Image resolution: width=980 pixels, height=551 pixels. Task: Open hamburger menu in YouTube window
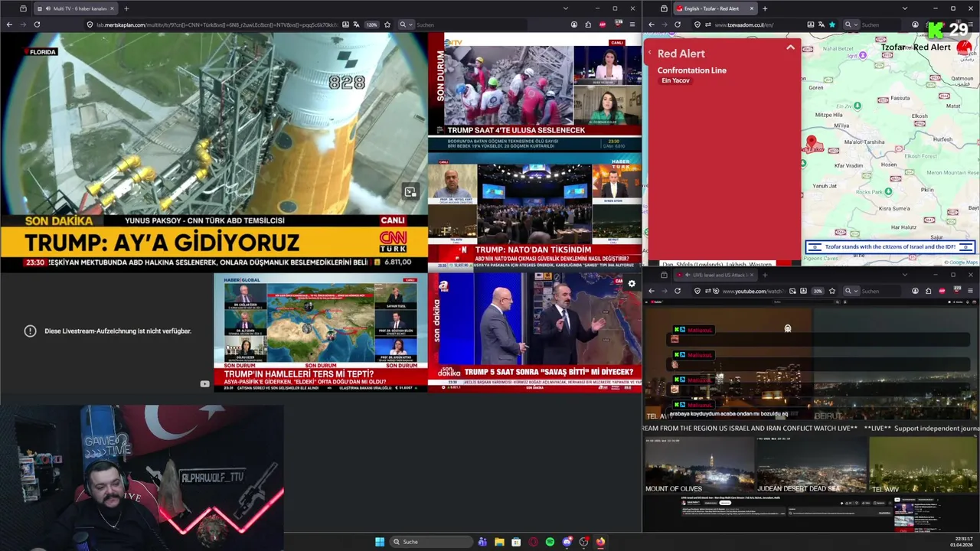pos(971,291)
